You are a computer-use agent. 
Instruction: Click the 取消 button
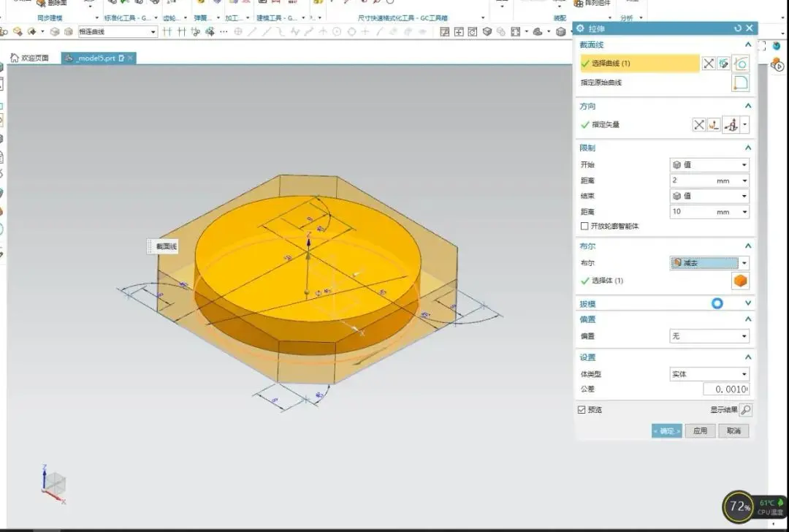733,431
